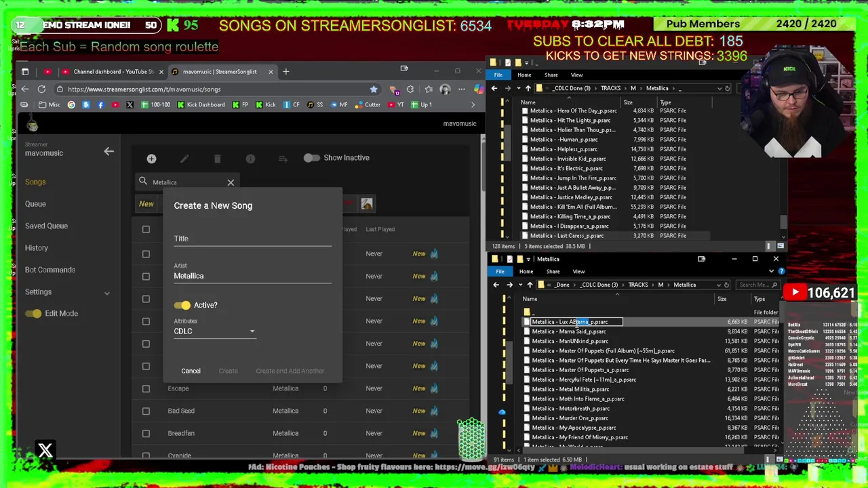868x488 pixels.
Task: Open the browser three-dot settings menu
Action: pyautogui.click(x=462, y=89)
